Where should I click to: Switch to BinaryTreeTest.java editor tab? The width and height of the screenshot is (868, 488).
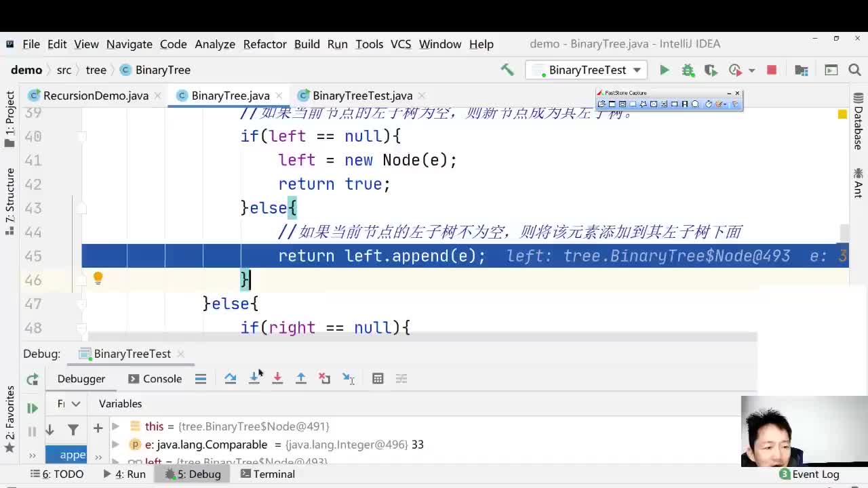tap(362, 96)
